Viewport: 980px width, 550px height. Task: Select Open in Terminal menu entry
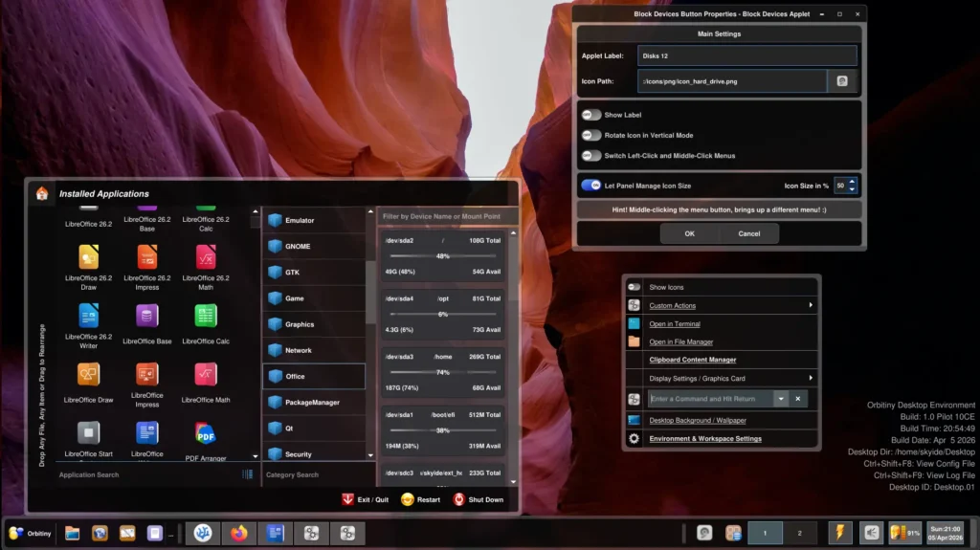point(675,324)
